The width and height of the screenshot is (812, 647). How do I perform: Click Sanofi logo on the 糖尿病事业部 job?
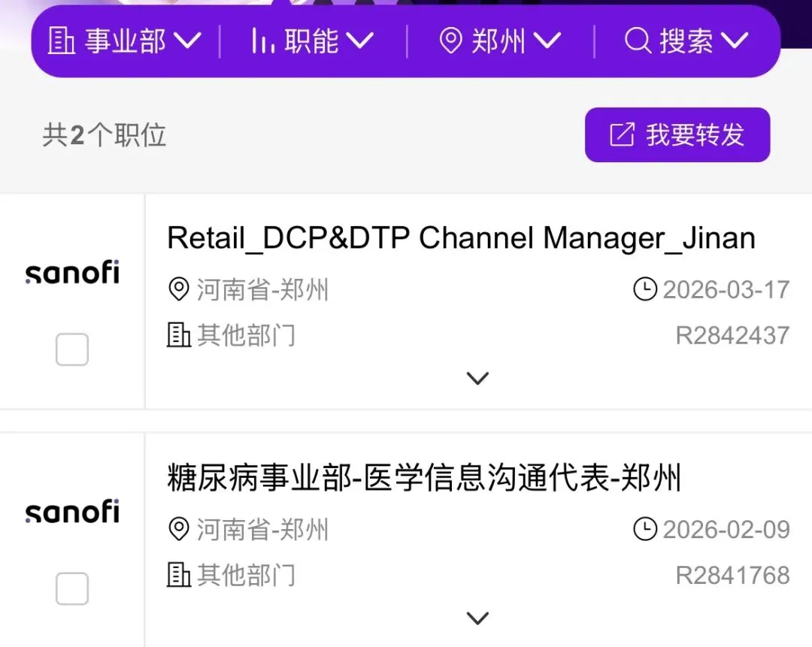point(72,512)
